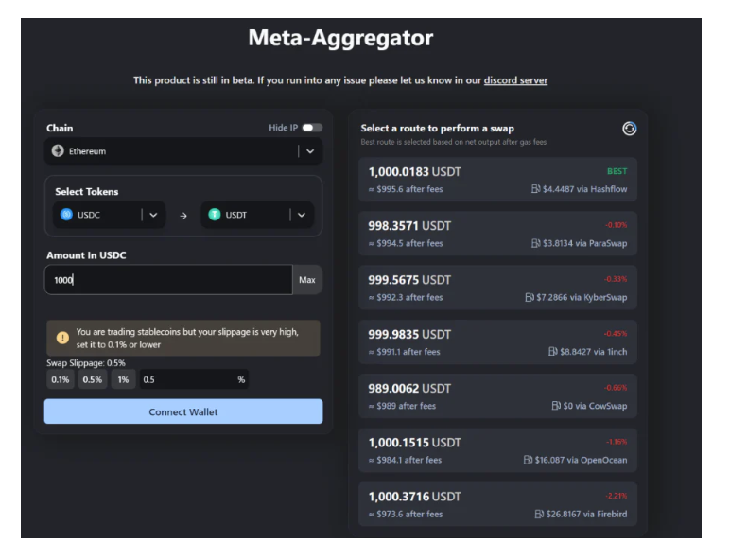Select the 1inch route 999.9835 USDT
Viewport: 730px width, 560px height.
point(497,342)
